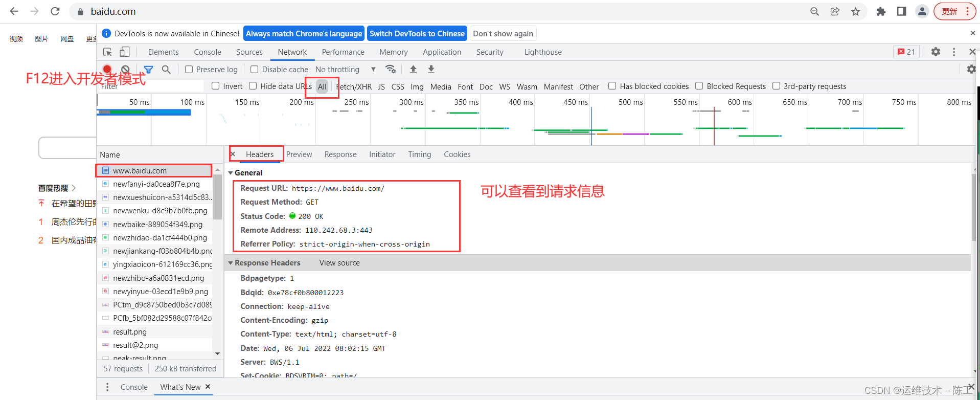Open the extensions puzzle icon
The image size is (980, 400).
point(881,11)
